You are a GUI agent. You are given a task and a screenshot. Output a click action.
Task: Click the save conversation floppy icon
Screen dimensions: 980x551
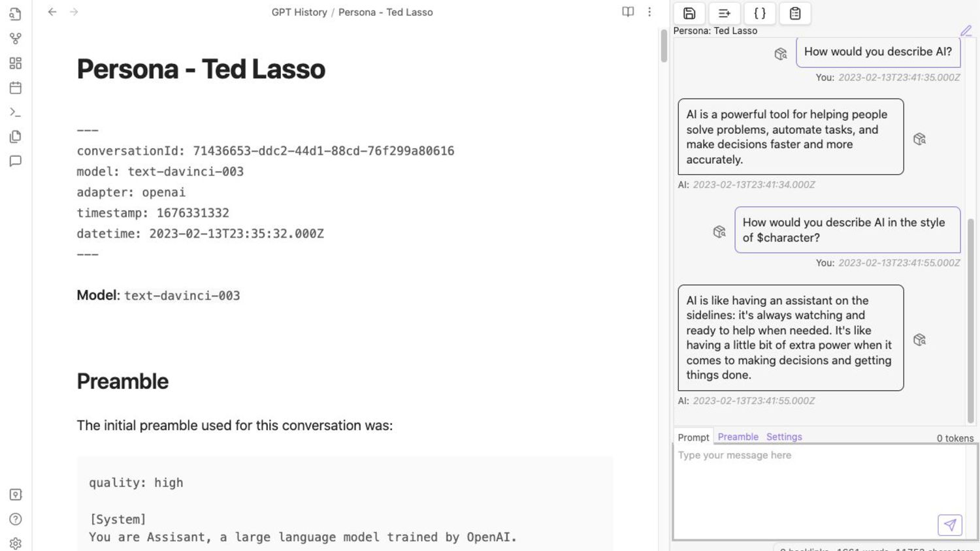point(689,13)
